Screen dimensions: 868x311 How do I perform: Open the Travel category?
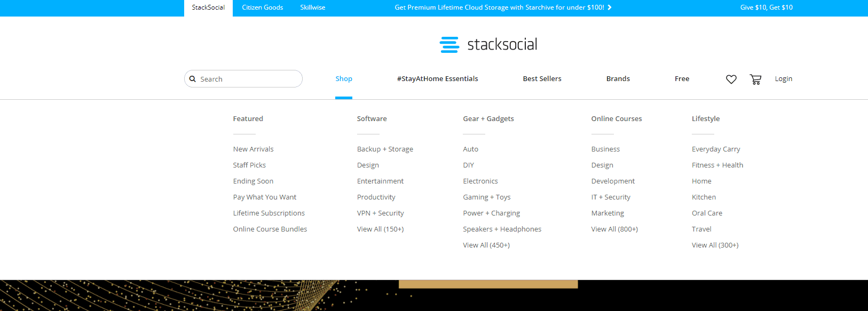click(x=701, y=229)
